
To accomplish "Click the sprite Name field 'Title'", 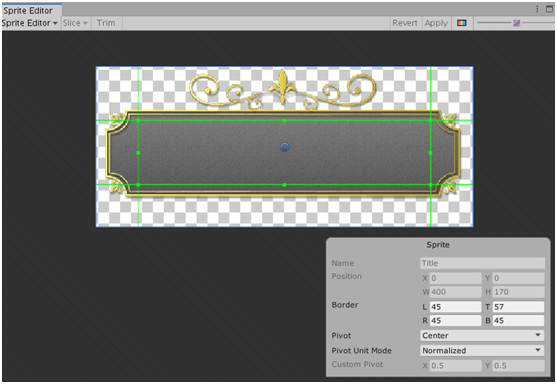I will coord(482,263).
